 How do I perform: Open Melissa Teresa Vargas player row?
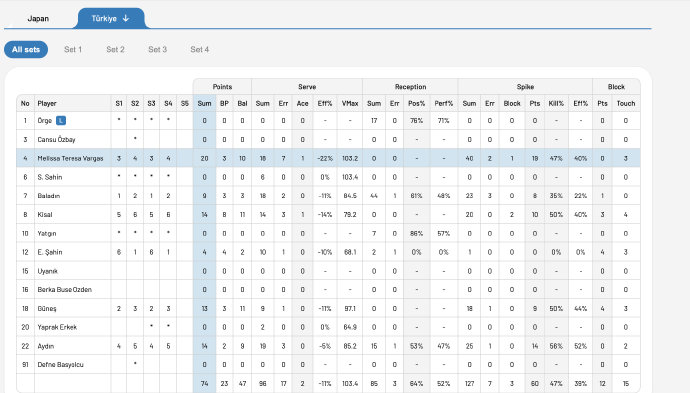[x=328, y=158]
